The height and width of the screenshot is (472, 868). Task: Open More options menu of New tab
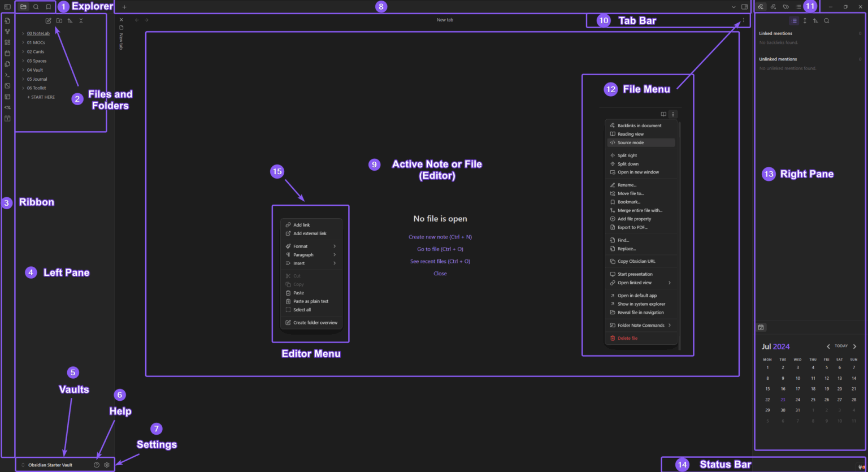pos(744,20)
